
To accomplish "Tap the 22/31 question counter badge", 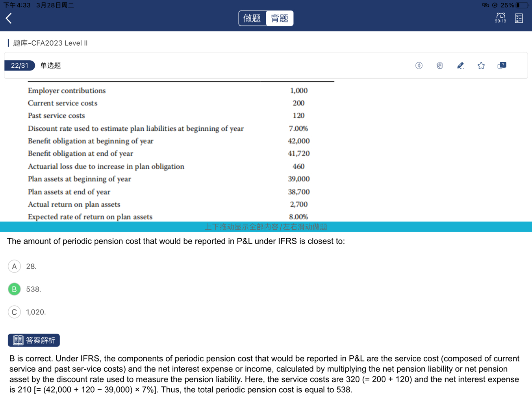I will pos(20,65).
